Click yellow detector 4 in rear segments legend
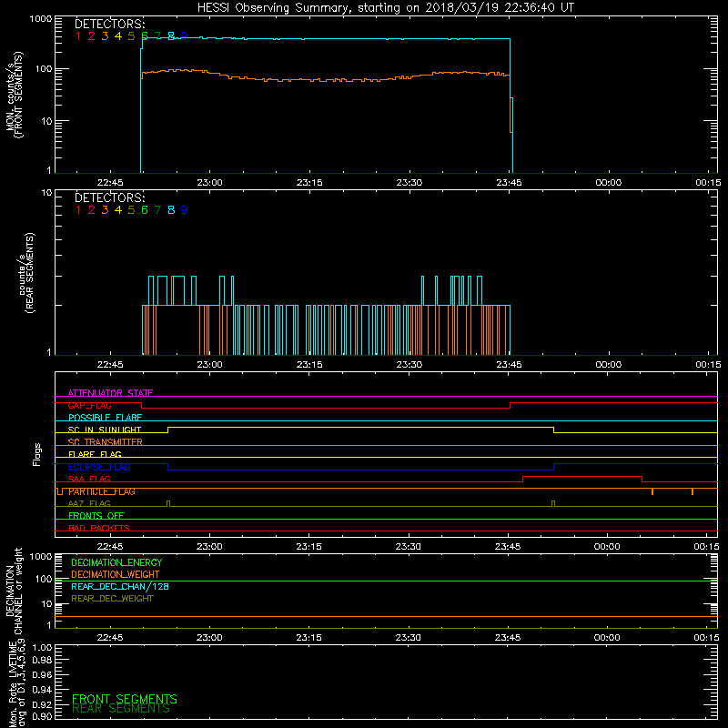 (x=118, y=210)
